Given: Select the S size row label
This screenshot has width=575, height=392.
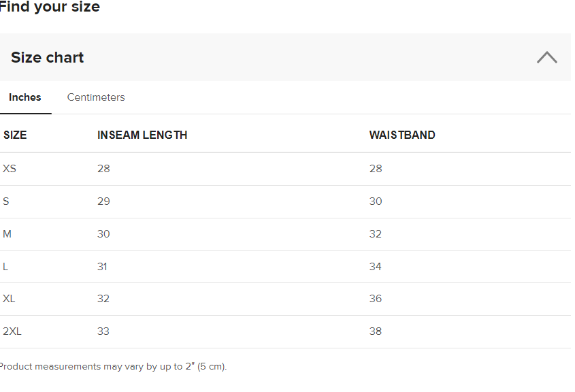Looking at the screenshot, I should (x=6, y=201).
